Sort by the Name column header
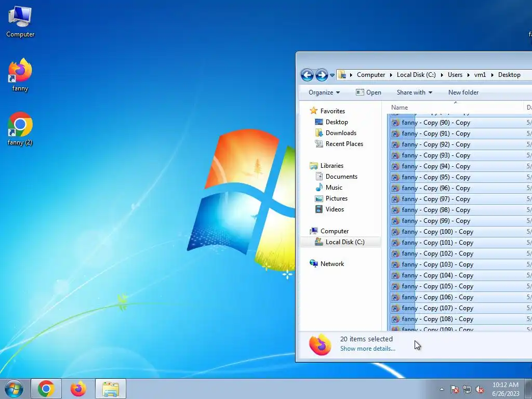Viewport: 532px width, 399px height. tap(456, 107)
